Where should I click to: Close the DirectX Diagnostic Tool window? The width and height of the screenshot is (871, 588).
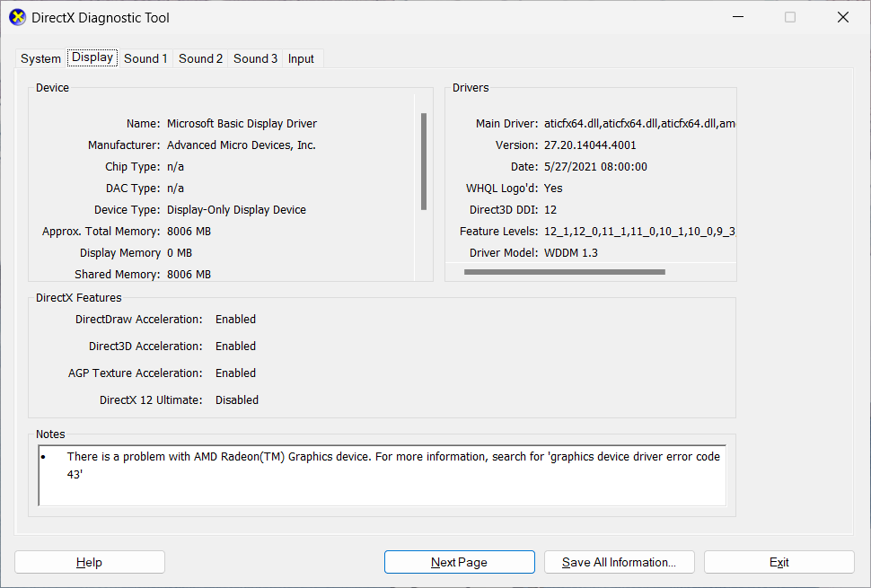(842, 17)
